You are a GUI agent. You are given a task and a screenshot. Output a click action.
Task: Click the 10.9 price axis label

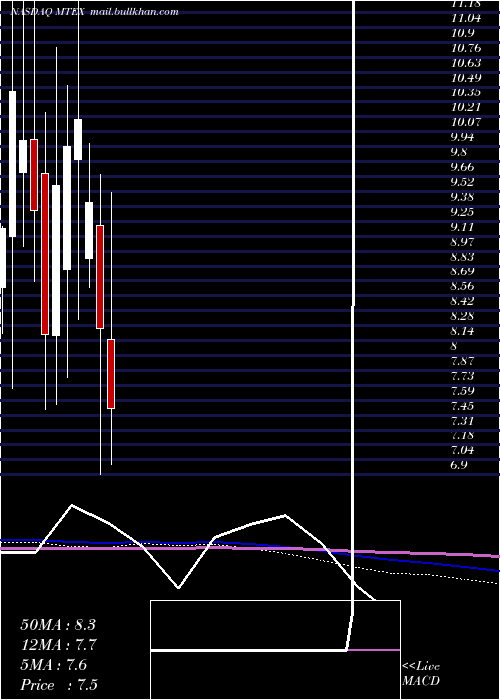pyautogui.click(x=462, y=33)
